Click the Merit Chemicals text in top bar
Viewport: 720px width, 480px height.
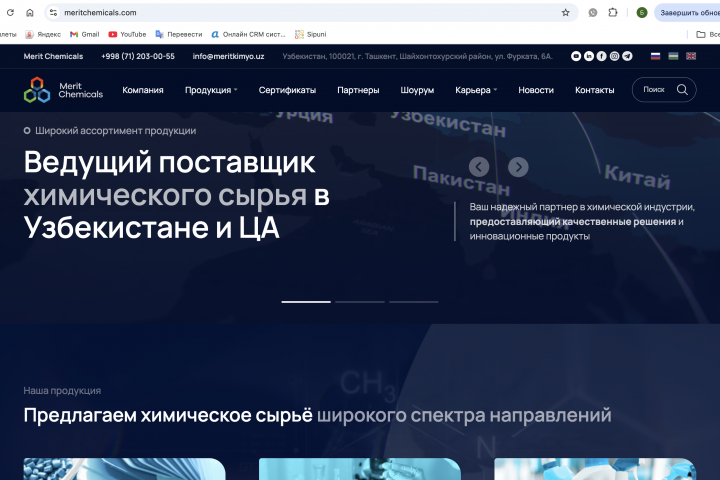click(x=53, y=56)
